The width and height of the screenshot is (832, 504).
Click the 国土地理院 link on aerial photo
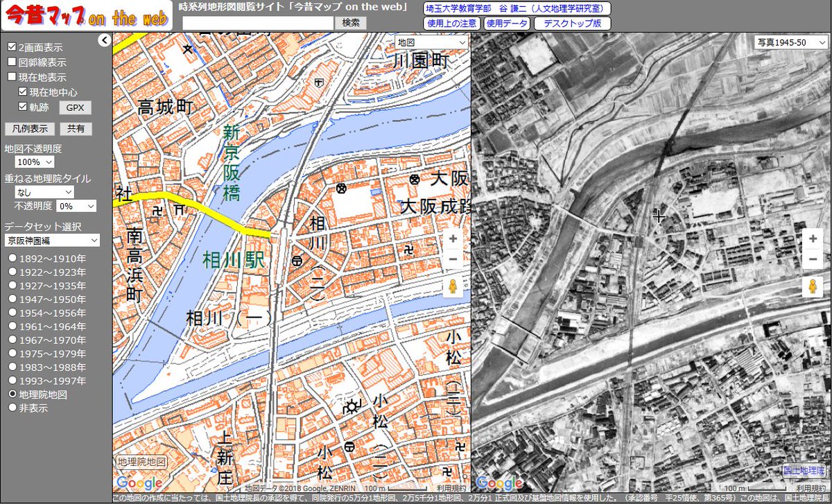pos(804,471)
